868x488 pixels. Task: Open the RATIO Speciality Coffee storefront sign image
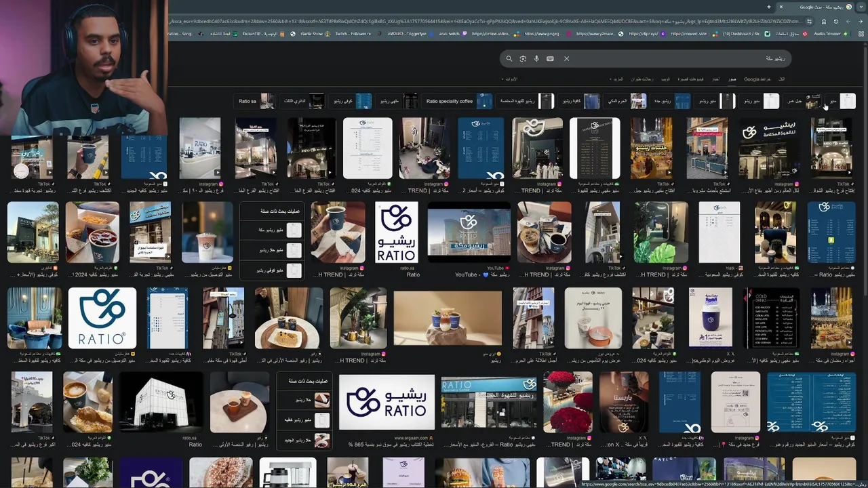[x=489, y=403]
